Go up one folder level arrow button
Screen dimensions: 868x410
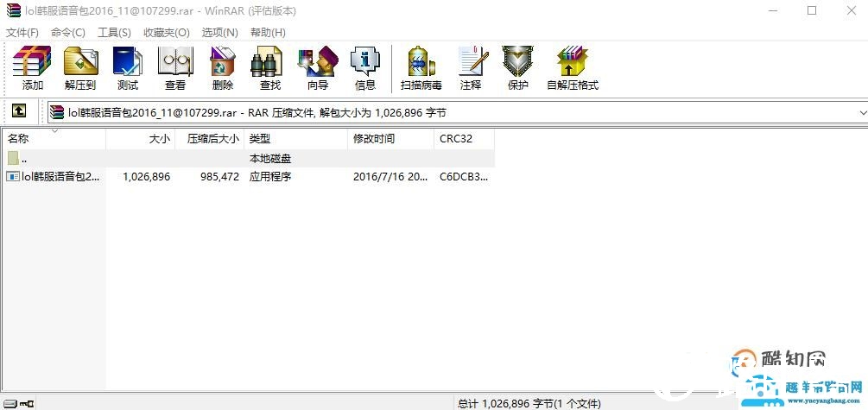(x=19, y=111)
